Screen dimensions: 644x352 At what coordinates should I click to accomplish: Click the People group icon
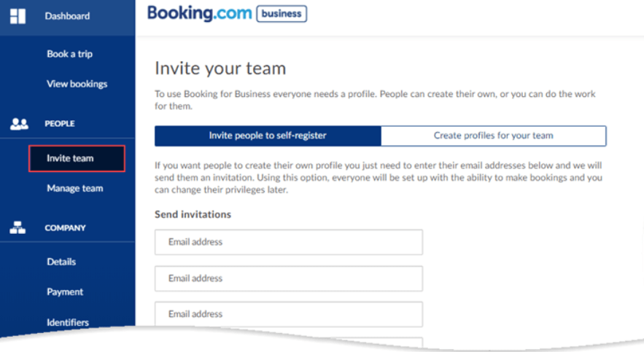point(19,124)
